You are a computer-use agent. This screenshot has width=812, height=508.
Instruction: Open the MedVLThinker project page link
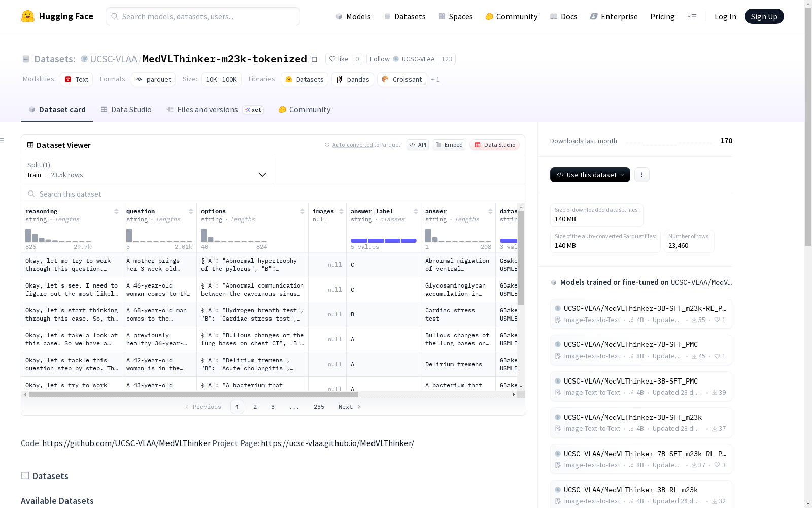pos(337,443)
